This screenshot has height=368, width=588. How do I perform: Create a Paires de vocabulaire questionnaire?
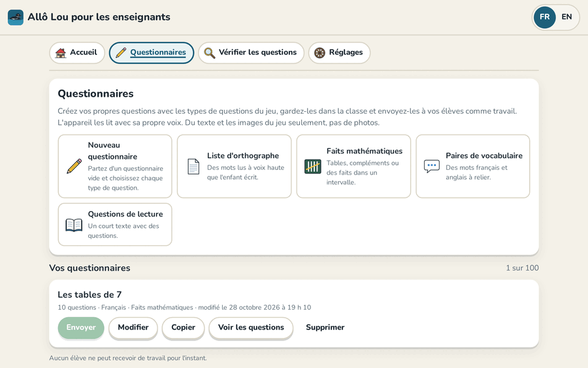pyautogui.click(x=473, y=166)
